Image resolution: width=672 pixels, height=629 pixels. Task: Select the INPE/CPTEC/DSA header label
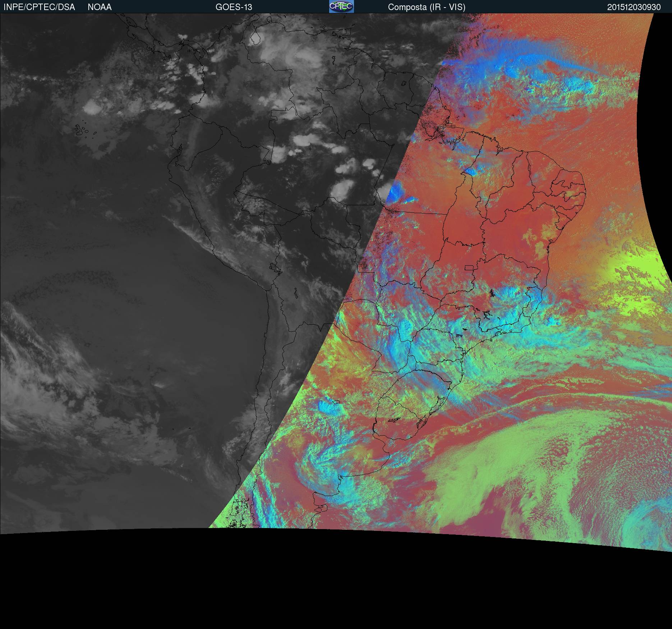pos(39,7)
